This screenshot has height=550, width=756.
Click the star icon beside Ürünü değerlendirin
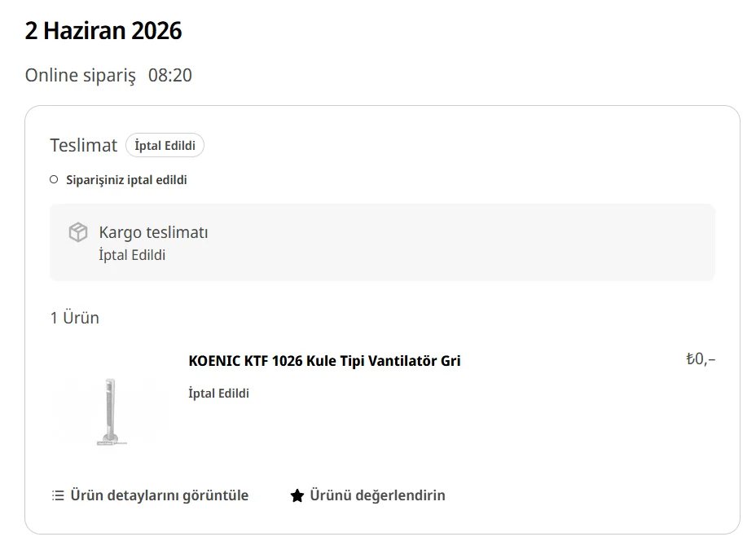[297, 495]
